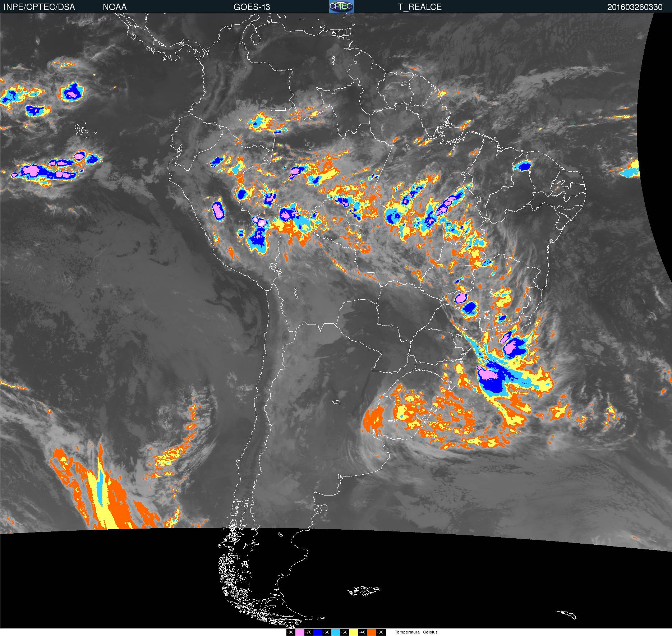
Task: Click the yellow legend color swatch
Action: [x=354, y=632]
